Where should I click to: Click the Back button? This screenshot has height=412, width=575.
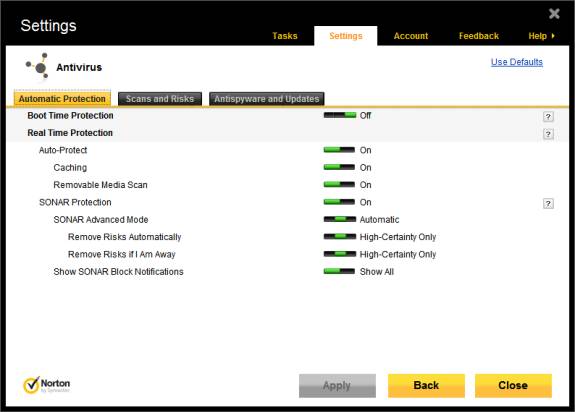click(426, 386)
